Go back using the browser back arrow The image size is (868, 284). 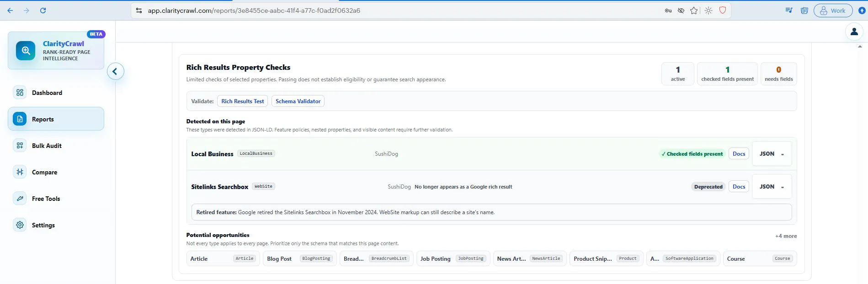(10, 11)
